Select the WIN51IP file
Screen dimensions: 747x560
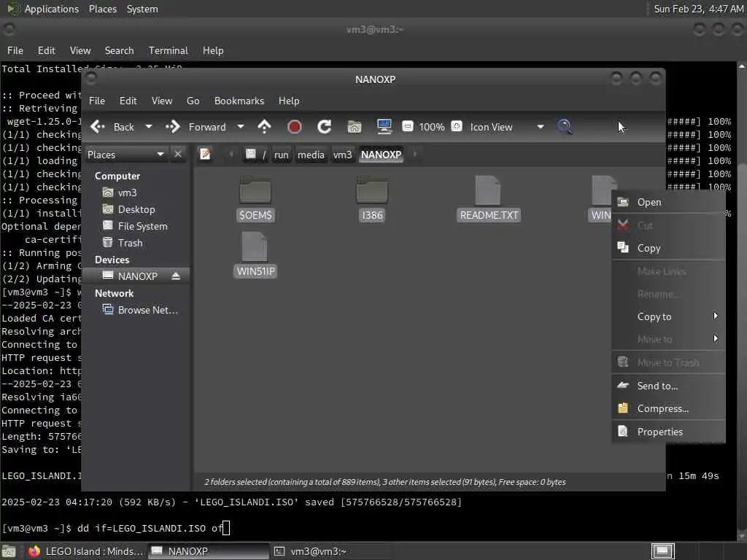[255, 254]
